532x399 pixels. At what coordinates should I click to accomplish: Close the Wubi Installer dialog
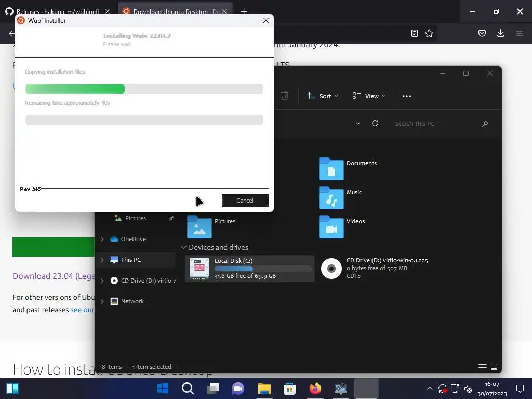(266, 20)
